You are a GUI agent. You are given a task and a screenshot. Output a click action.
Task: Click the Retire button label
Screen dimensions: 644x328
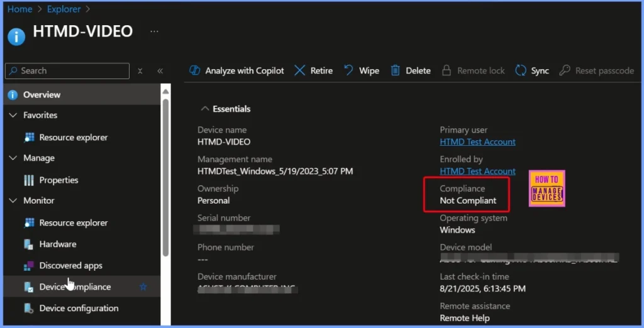point(321,70)
